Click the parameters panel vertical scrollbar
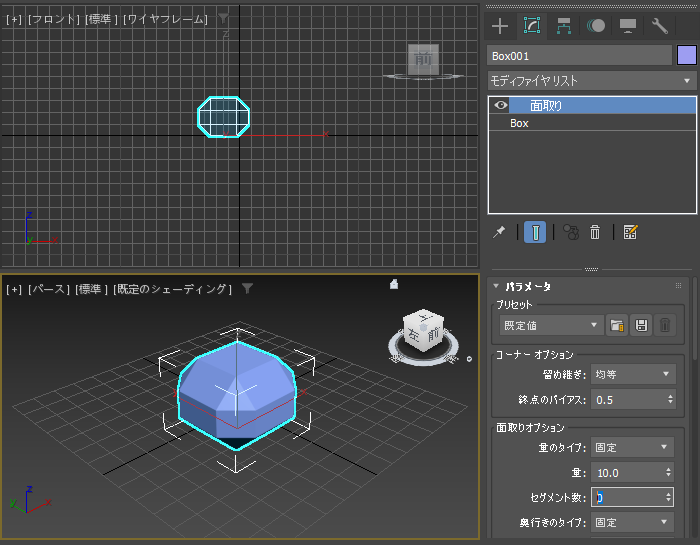Viewport: 700px width, 545px height. [695, 318]
